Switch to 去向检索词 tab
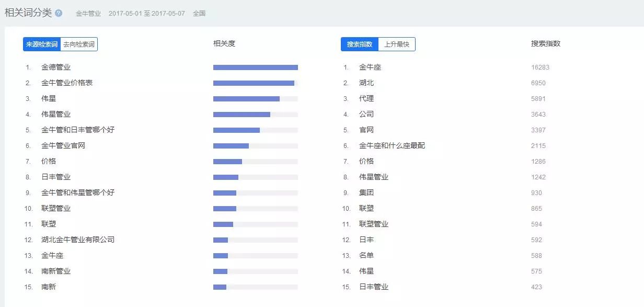The width and height of the screenshot is (644, 307). pos(79,44)
